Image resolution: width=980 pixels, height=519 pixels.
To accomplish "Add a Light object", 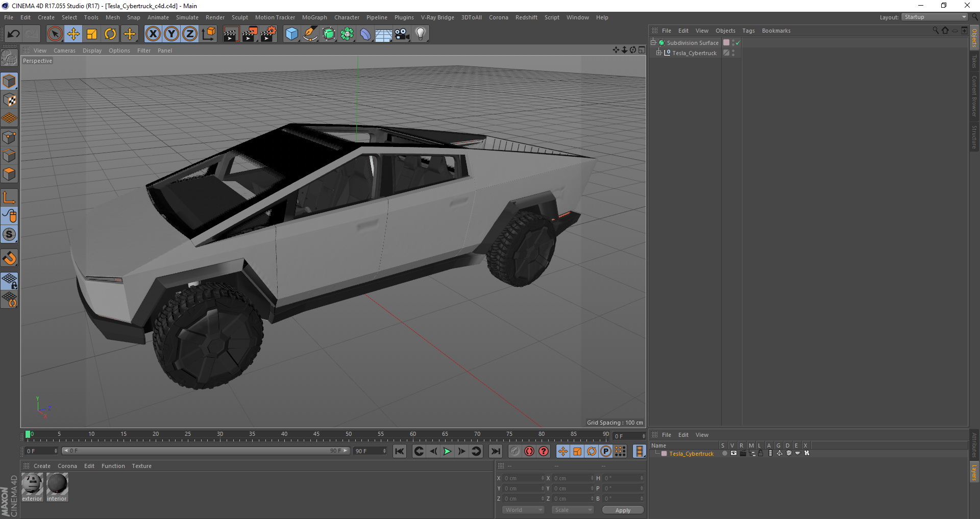I will point(421,34).
